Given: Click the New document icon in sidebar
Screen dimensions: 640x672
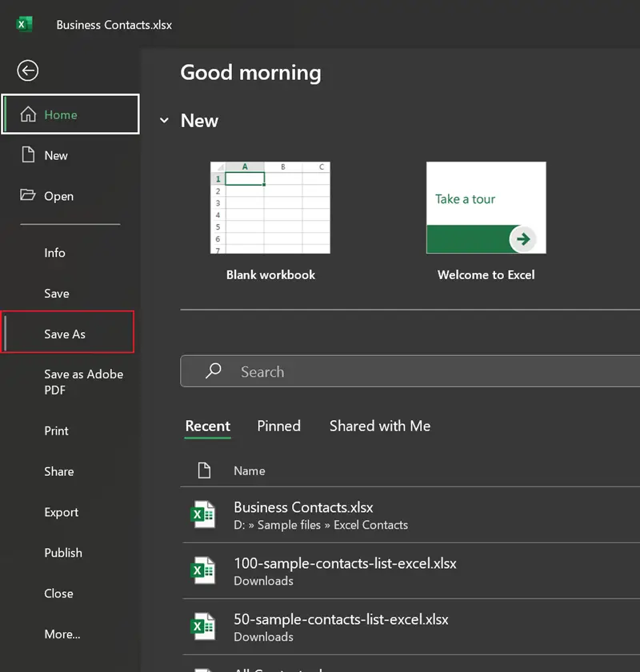Looking at the screenshot, I should pyautogui.click(x=28, y=155).
